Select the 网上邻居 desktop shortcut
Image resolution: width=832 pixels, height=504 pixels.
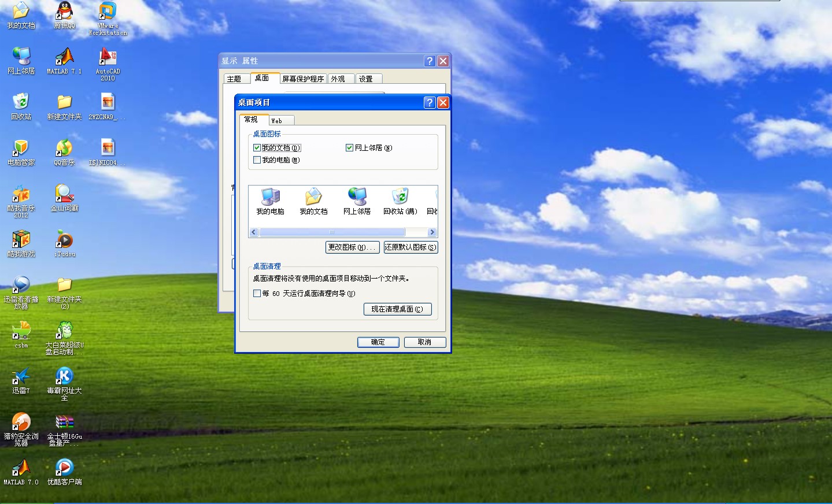(x=21, y=61)
